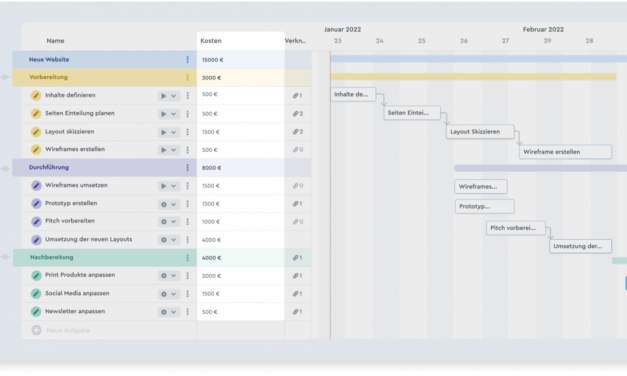Click Umsetzung der... bar in Gantt chart
Image resolution: width=627 pixels, height=376 pixels.
tap(581, 246)
